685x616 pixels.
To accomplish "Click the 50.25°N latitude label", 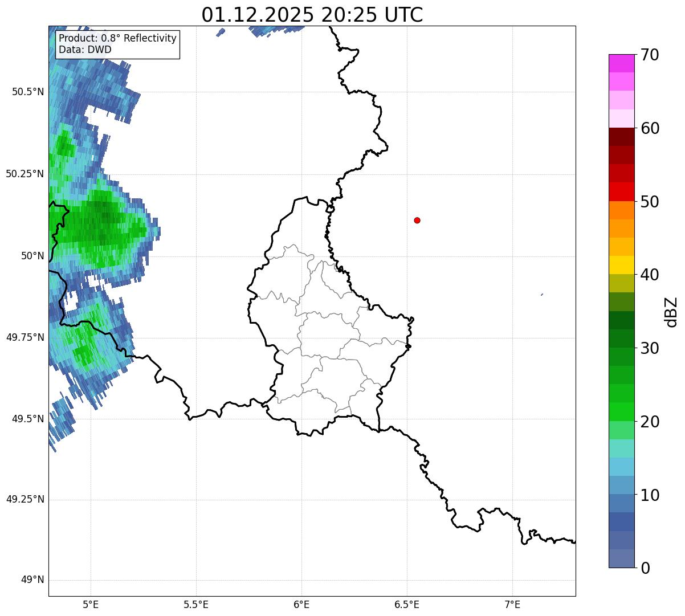I will 25,174.
